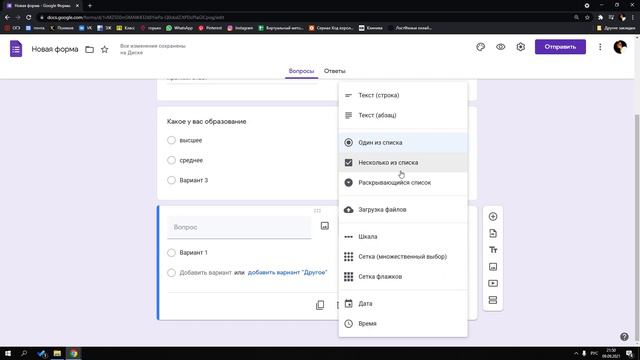Reload the page in Chrome
This screenshot has width=640, height=360.
point(29,17)
